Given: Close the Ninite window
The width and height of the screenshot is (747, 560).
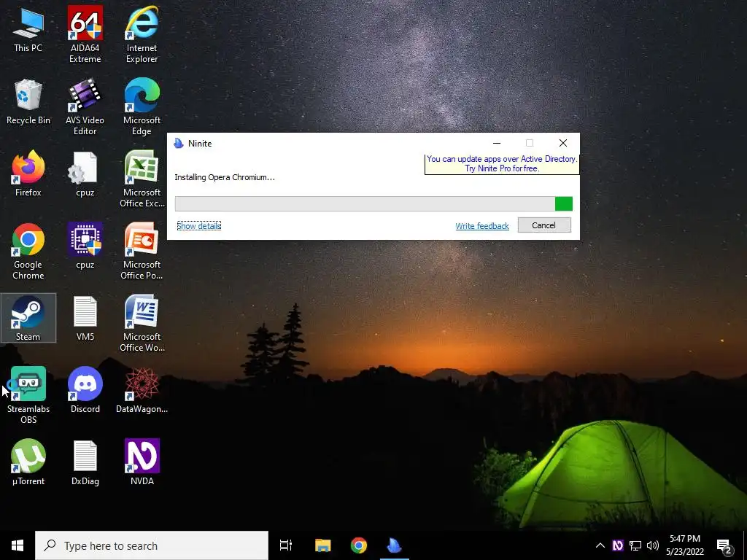Looking at the screenshot, I should [562, 143].
